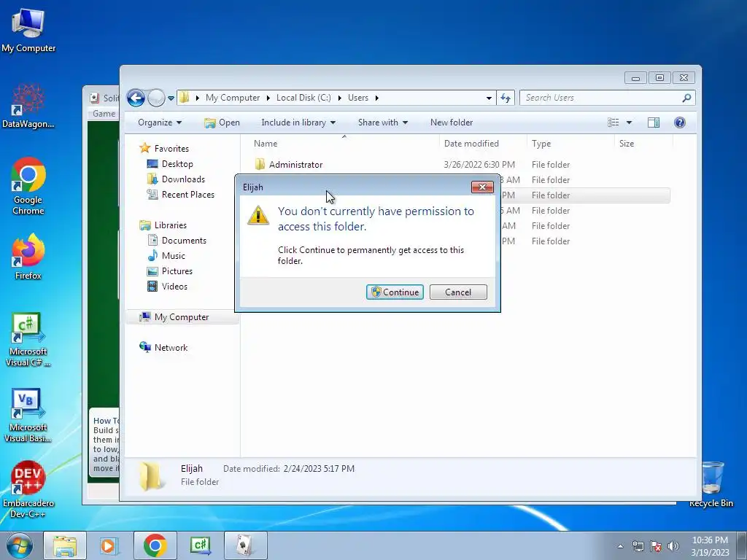This screenshot has width=747, height=560.
Task: Click the magnifier icon in the search box
Action: (686, 98)
